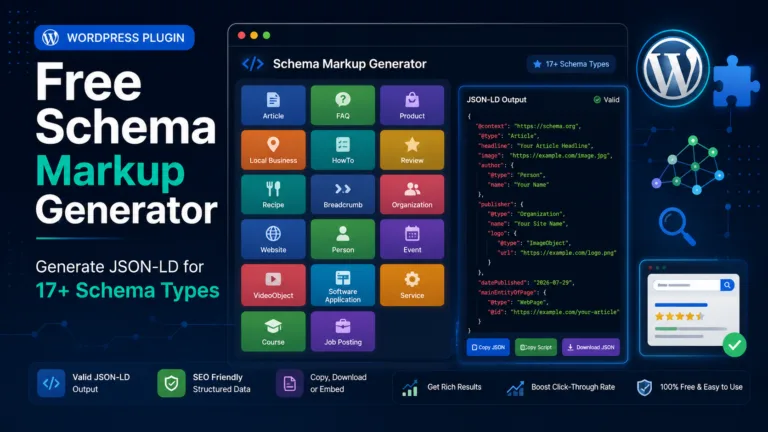Click the blue puzzle piece icon
The width and height of the screenshot is (768, 432).
[x=735, y=81]
